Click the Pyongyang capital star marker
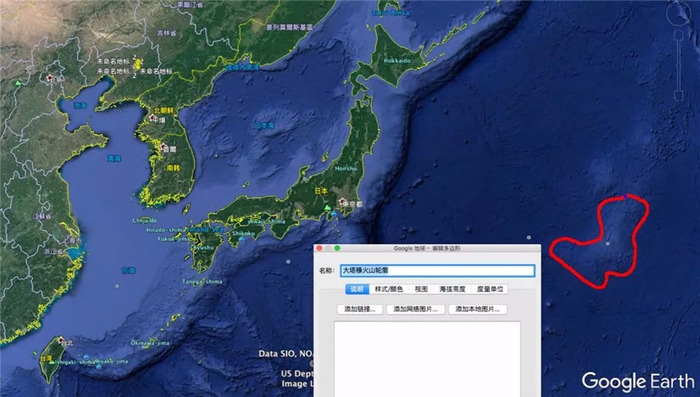 152,117
